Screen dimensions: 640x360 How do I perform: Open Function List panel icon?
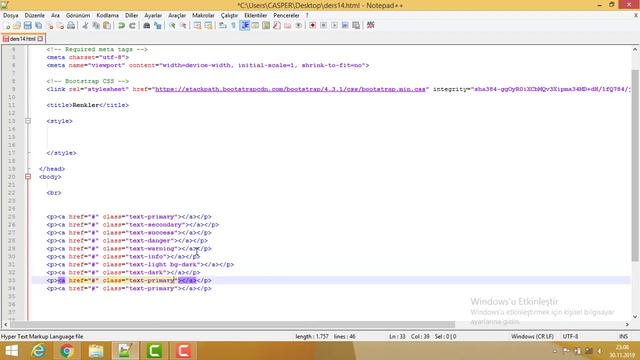pyautogui.click(x=277, y=25)
